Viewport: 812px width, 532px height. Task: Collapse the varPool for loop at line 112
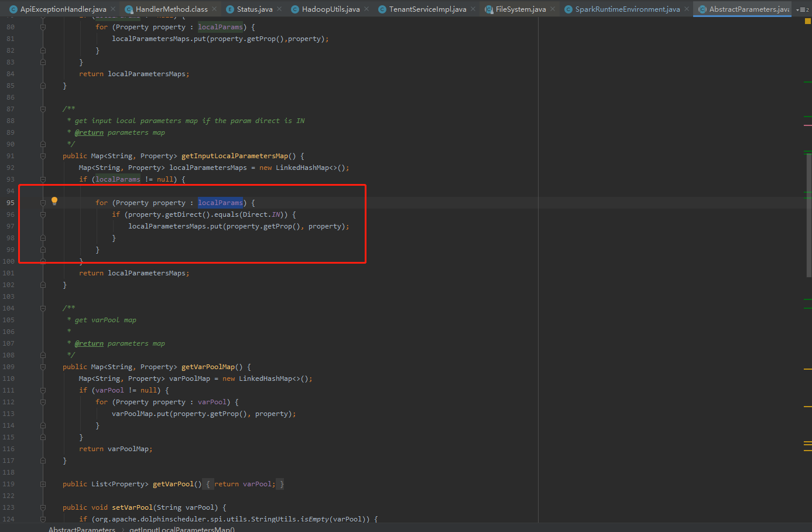43,402
